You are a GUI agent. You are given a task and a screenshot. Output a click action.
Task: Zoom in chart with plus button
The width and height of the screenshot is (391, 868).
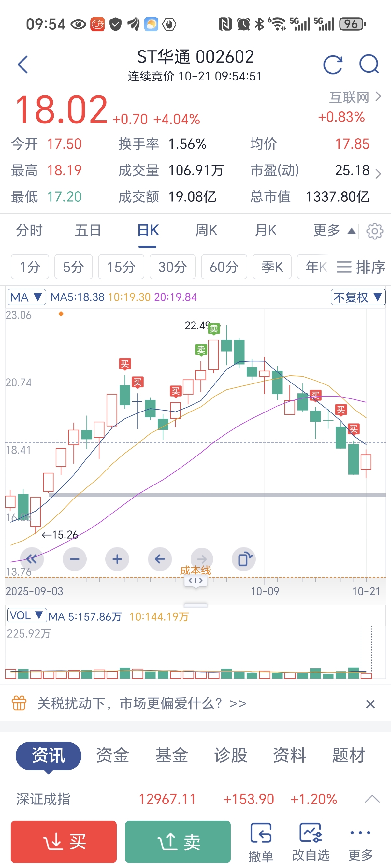(117, 559)
